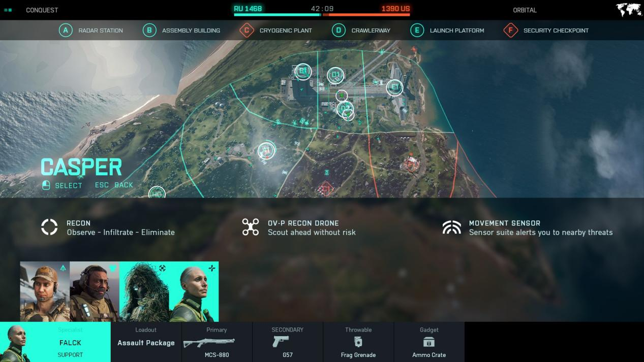Click the friendly teal jet icon on map
644x362 pixels.
click(x=382, y=52)
